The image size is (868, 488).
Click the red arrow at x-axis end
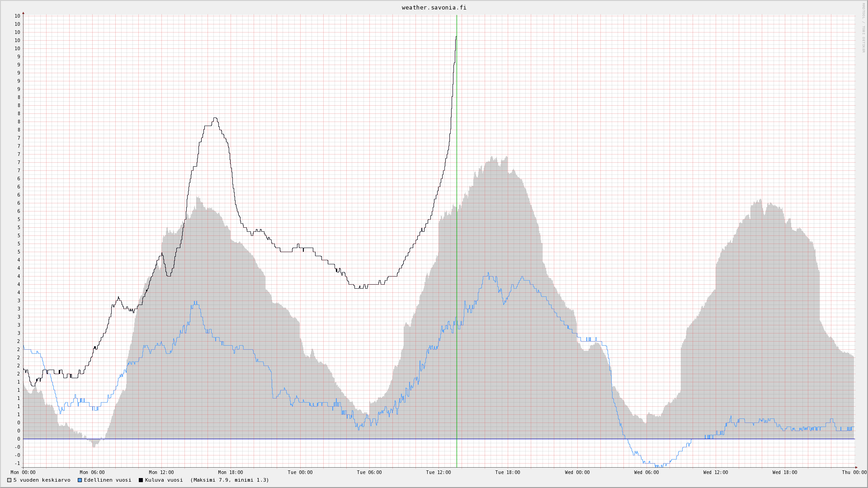click(x=856, y=467)
